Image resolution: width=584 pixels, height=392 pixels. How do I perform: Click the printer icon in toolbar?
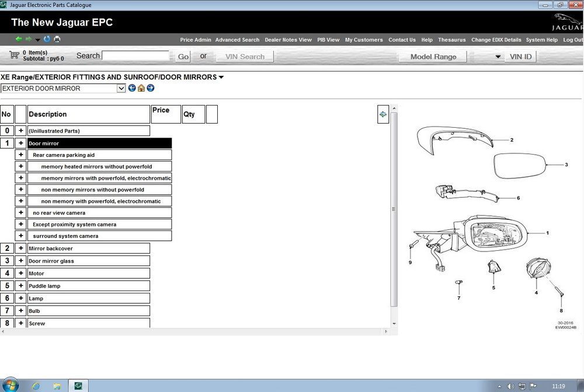tap(57, 39)
